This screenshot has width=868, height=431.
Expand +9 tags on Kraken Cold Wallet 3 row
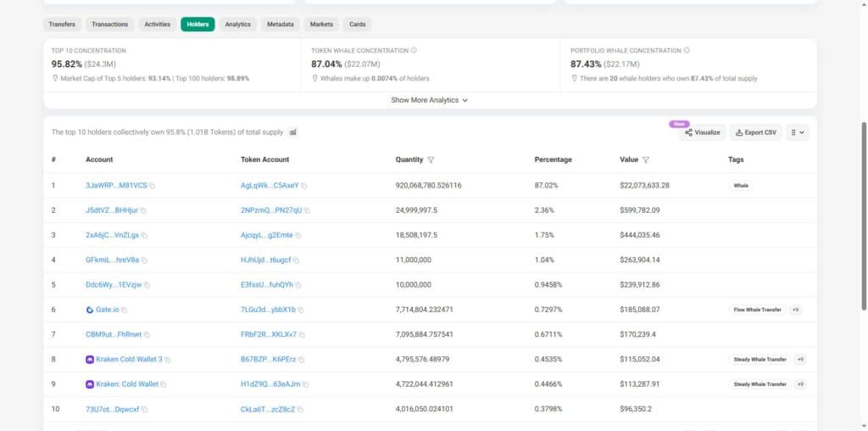pyautogui.click(x=800, y=360)
